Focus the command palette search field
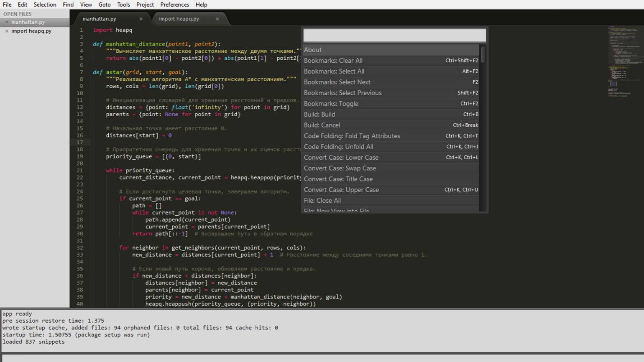Image resolution: width=644 pixels, height=362 pixels. click(x=394, y=35)
